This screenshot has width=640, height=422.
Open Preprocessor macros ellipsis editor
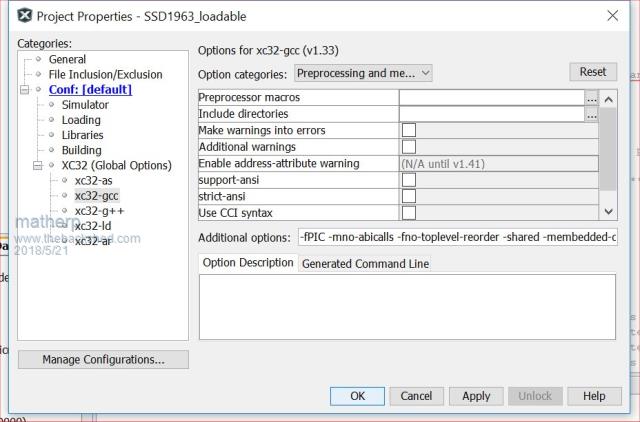click(x=591, y=98)
